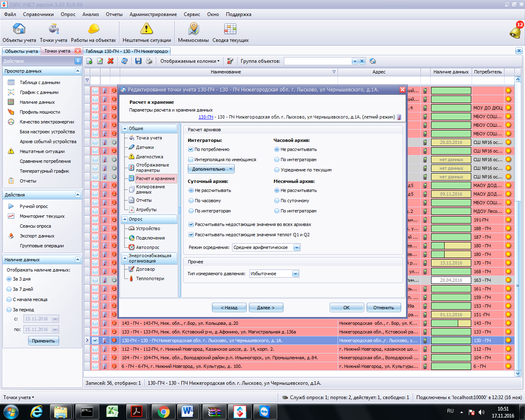Click the Группа объектов input field

coord(318,61)
